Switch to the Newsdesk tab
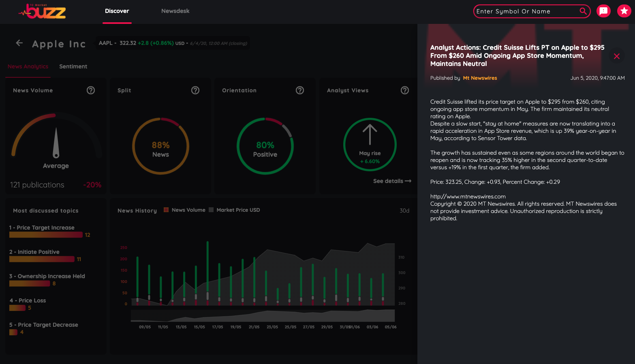The height and width of the screenshot is (364, 635). pyautogui.click(x=175, y=11)
